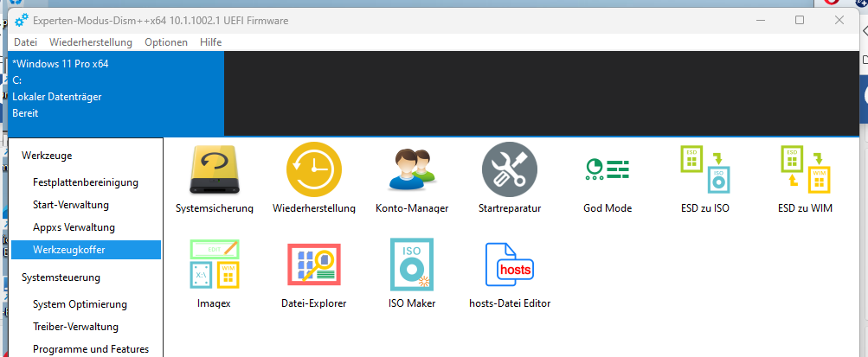Open hosts-Datei Editor icon

(x=509, y=265)
